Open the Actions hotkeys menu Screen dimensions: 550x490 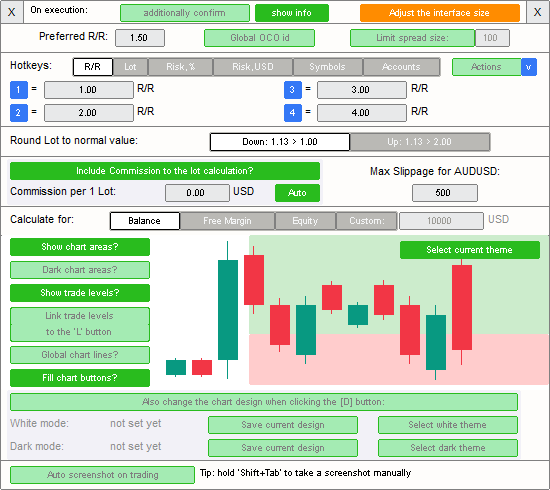coord(487,67)
